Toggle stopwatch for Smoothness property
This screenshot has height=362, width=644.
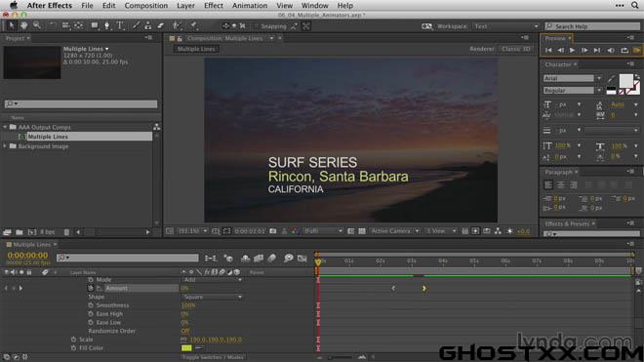point(91,305)
